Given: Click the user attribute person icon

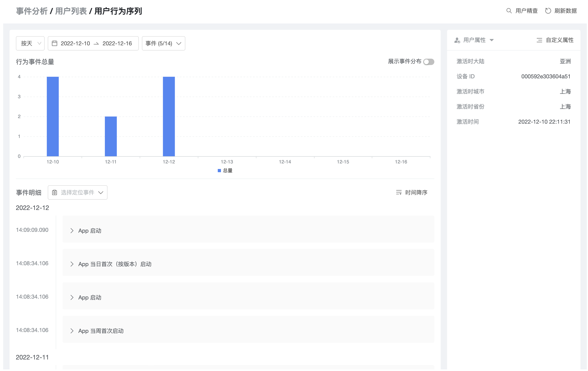Looking at the screenshot, I should (x=457, y=40).
